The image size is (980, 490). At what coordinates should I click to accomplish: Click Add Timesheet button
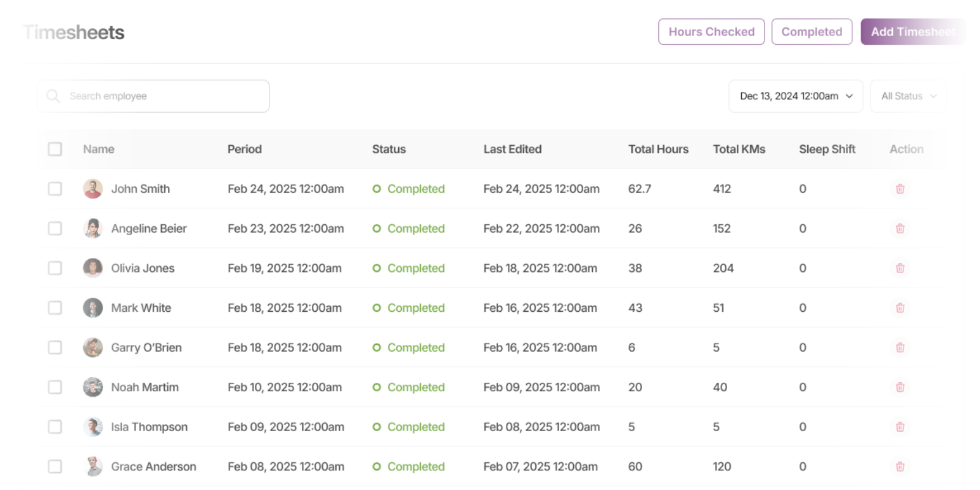913,32
